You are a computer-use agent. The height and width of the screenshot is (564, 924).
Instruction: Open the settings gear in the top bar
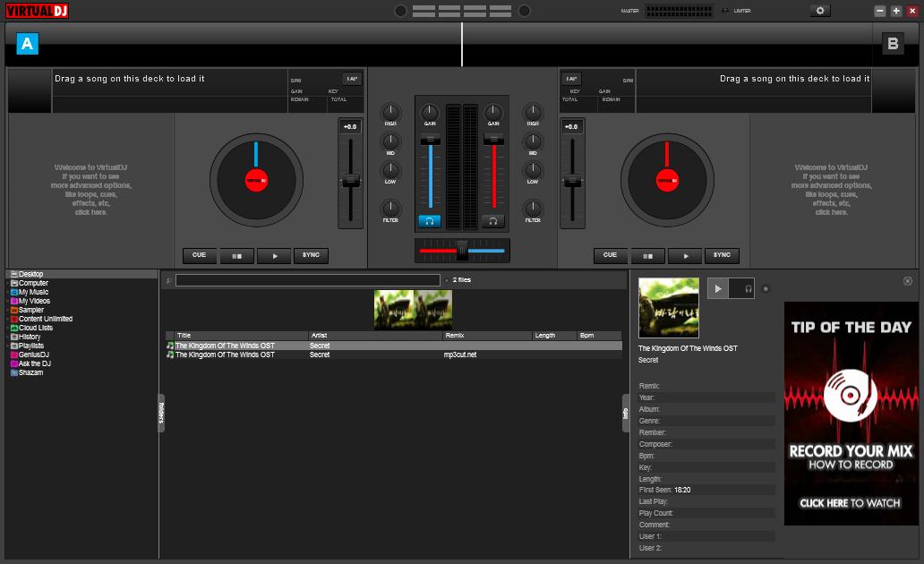tap(820, 11)
